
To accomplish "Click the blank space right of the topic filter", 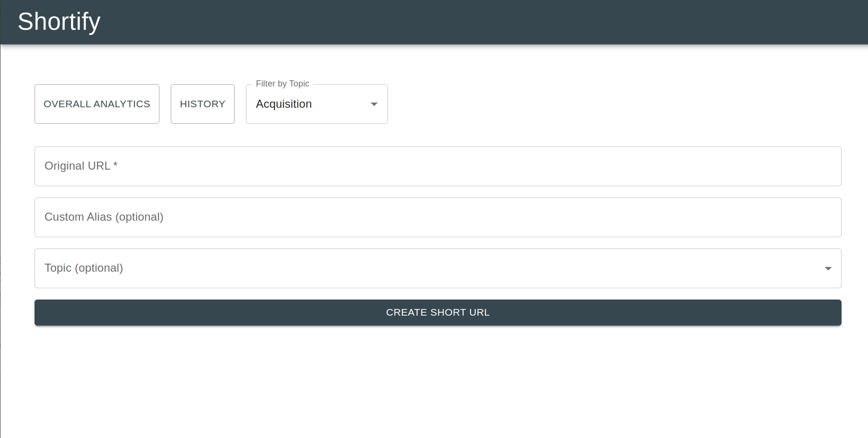I will (x=615, y=104).
